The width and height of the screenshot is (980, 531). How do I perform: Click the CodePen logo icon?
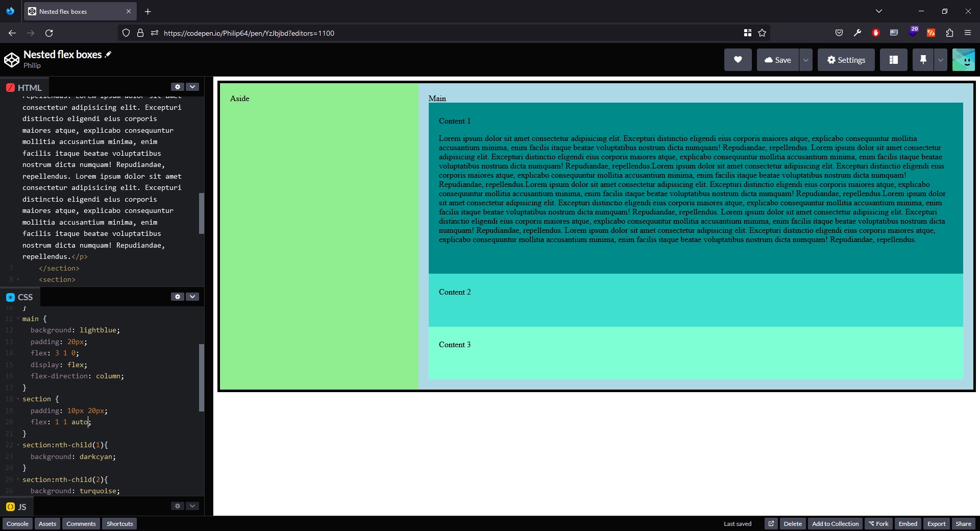pos(12,60)
